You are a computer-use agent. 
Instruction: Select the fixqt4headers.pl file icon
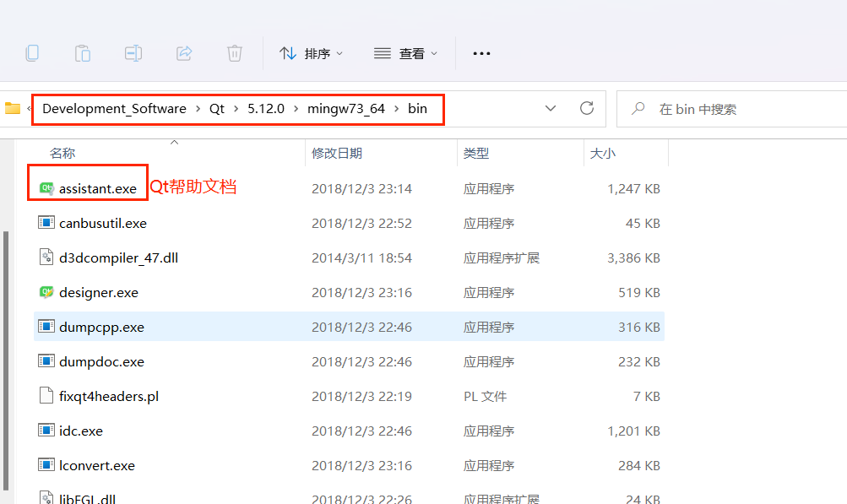point(46,395)
